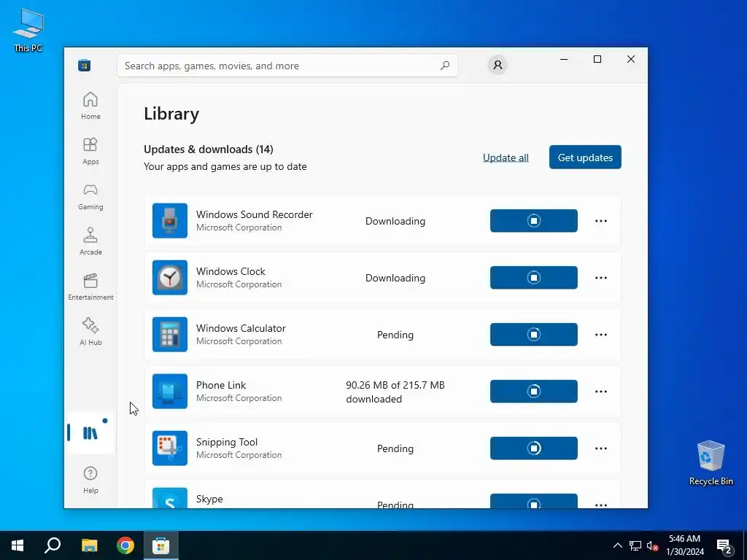The height and width of the screenshot is (560, 747).
Task: Go to the Gaming section
Action: (90, 196)
